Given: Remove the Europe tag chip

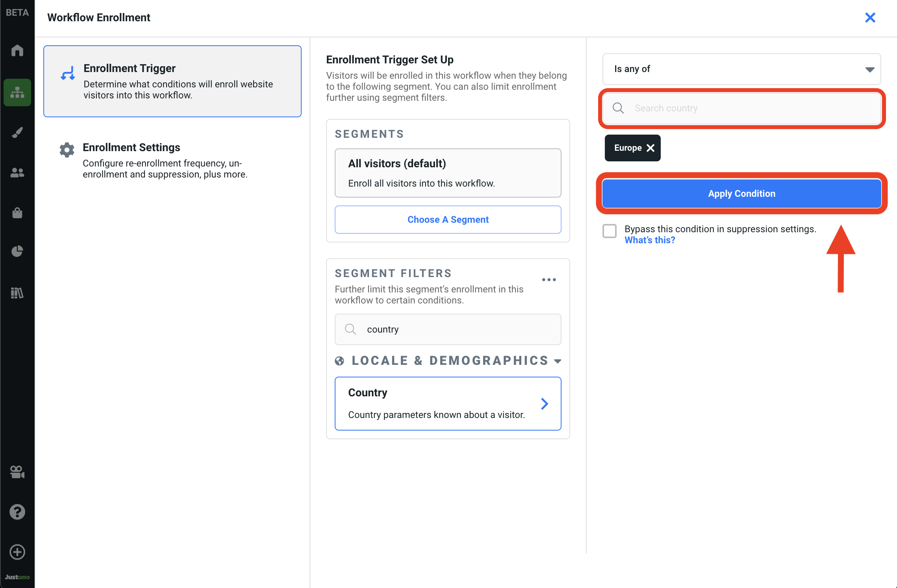Looking at the screenshot, I should pyautogui.click(x=651, y=148).
